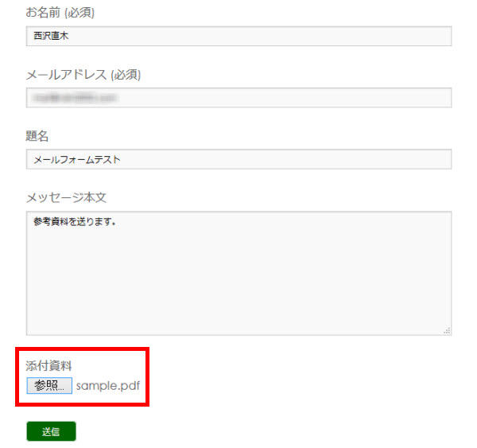Click the 題名 field label
Viewport: 477px width, 448px height.
[37, 136]
